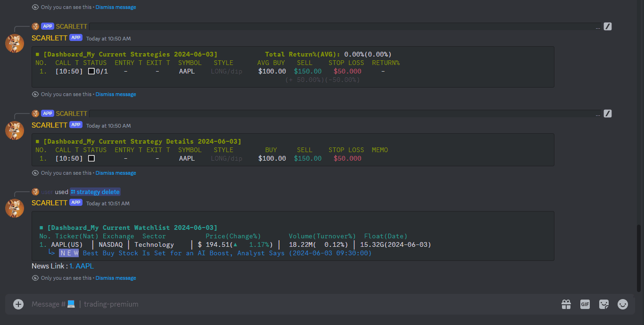Screen dimensions: 644x325
Task: Click the slash-command icon on the first reply preview
Action: click(608, 26)
